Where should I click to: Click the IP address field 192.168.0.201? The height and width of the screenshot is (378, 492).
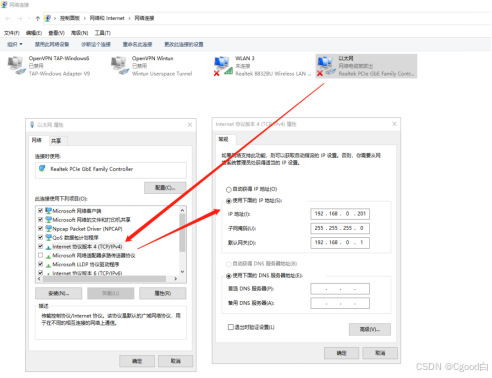click(x=340, y=214)
